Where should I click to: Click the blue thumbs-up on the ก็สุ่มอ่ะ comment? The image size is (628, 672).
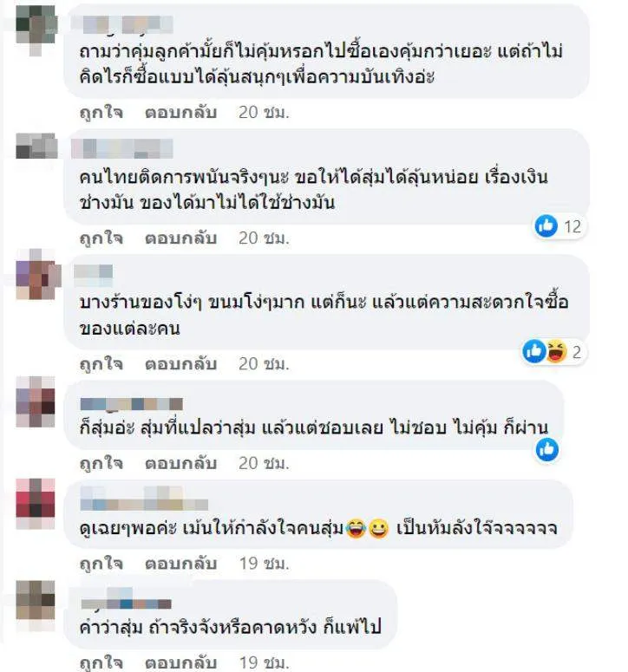(x=547, y=449)
